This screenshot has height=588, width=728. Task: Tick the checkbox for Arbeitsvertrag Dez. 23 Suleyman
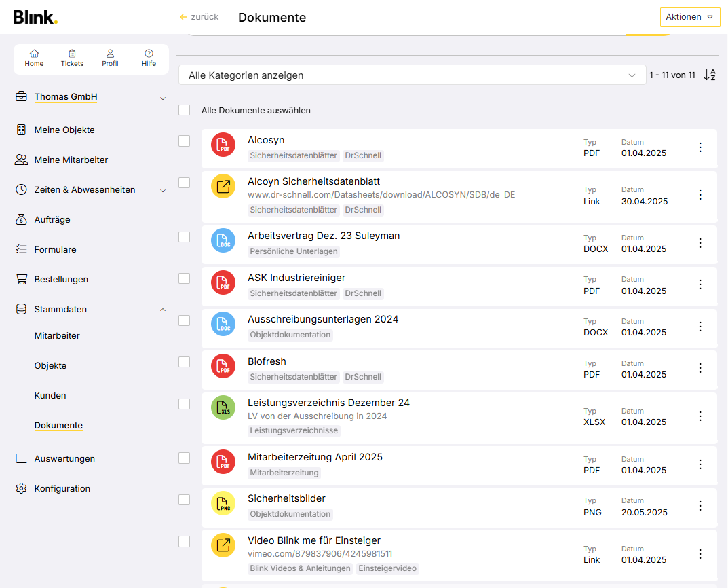coord(185,237)
